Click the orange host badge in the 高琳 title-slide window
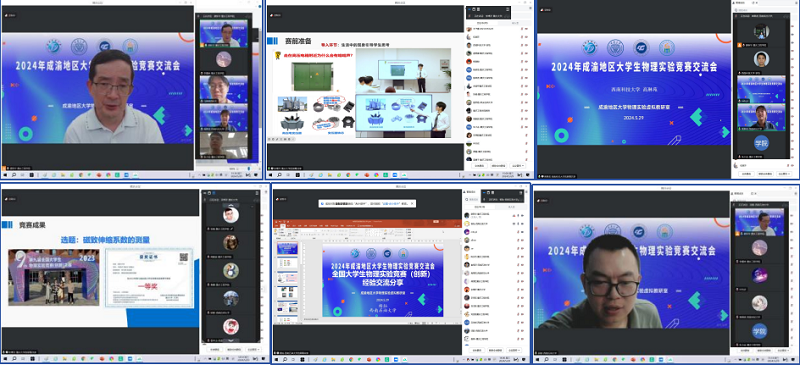Screen dimensions: 800x365 [738, 44]
